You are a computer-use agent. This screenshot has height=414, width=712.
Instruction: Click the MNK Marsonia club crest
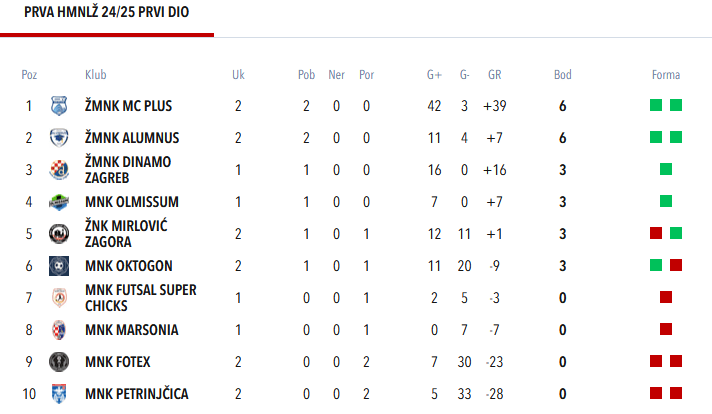coord(59,330)
